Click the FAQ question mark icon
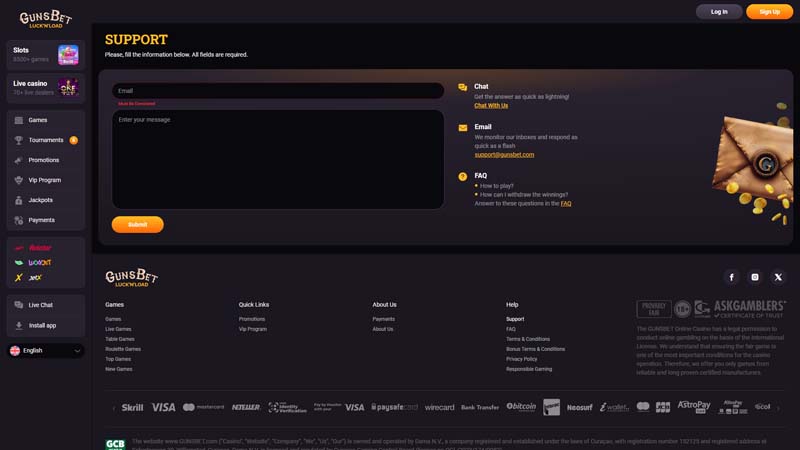The image size is (800, 450). click(x=463, y=177)
